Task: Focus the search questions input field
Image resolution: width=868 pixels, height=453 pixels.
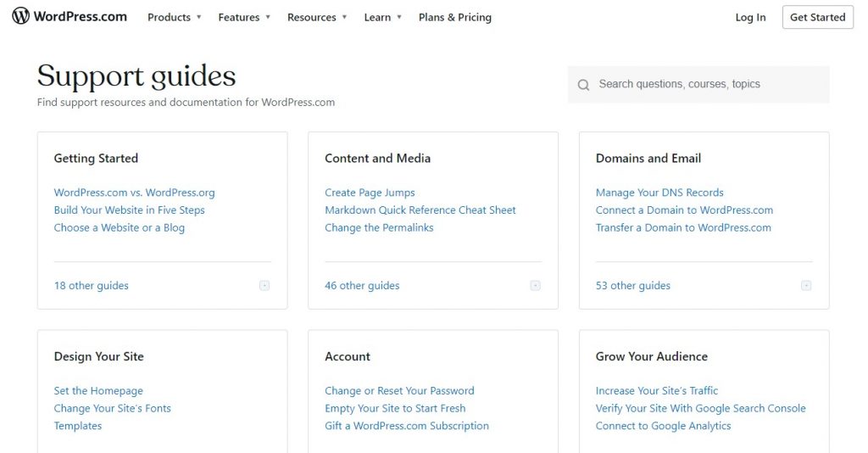Action: 704,85
